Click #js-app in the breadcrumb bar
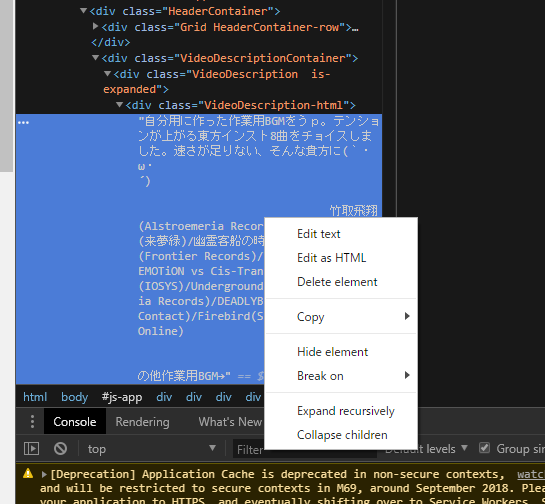545x504 pixels. [x=122, y=397]
